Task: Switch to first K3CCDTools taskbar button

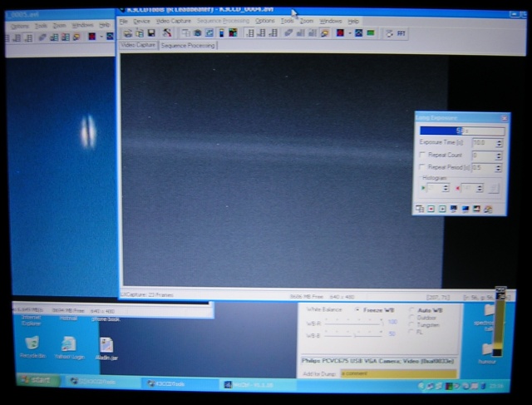Action: [103, 382]
